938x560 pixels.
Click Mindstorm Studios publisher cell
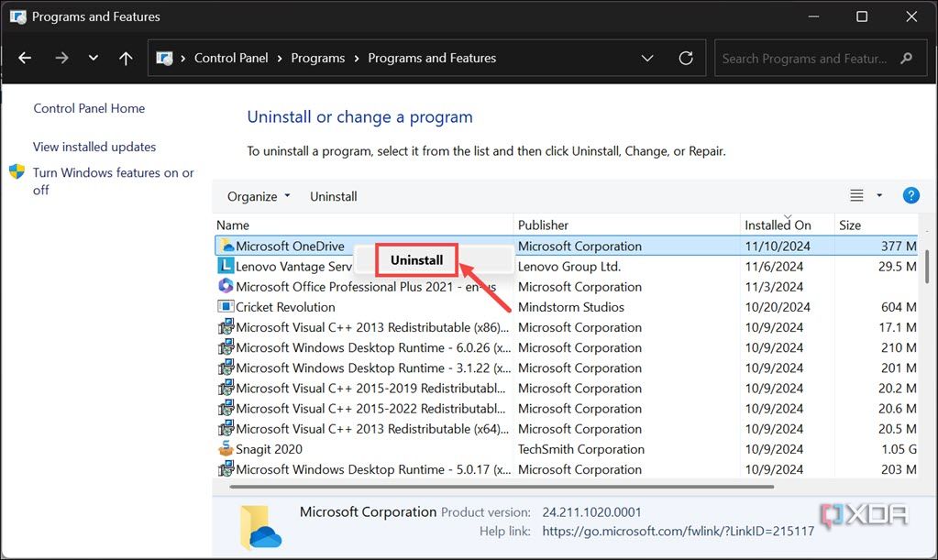coord(571,307)
